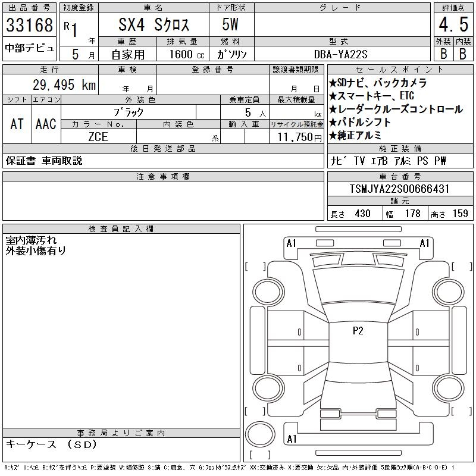
Task: Click inspector note 室内薄汚れ
Action: (31, 240)
